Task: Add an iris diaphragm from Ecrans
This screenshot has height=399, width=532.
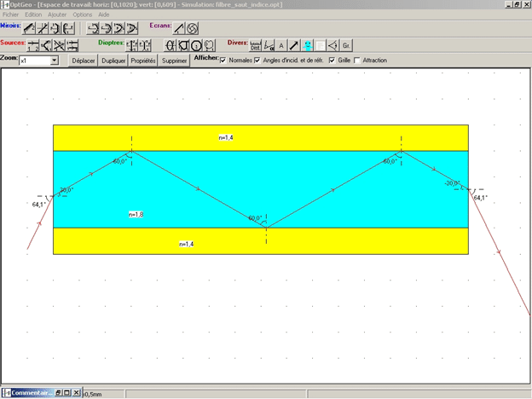Action: click(x=192, y=28)
